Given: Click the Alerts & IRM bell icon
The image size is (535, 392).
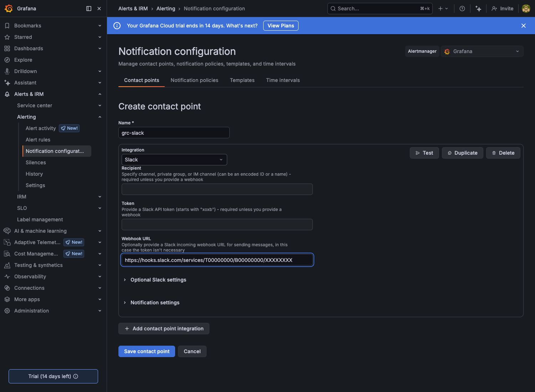Looking at the screenshot, I should (x=7, y=94).
